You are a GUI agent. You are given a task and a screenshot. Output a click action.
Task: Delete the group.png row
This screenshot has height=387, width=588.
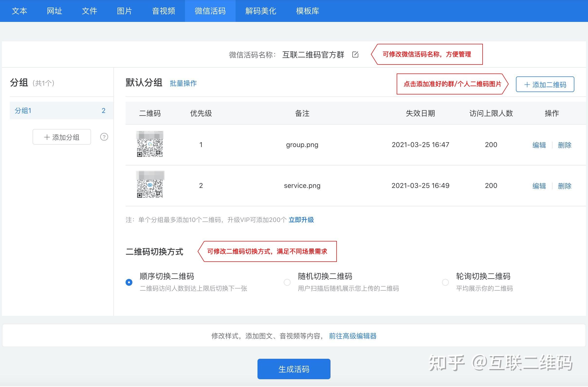coord(565,145)
